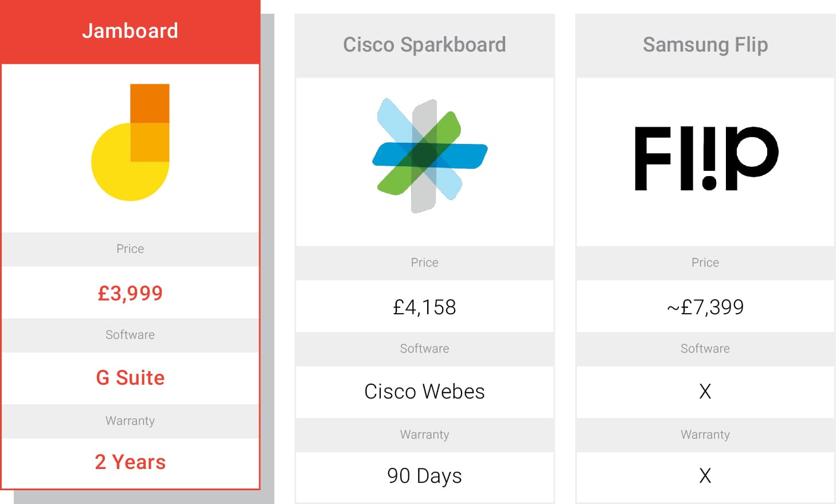
Task: Click the Cisco Webes software cell
Action: [x=424, y=392]
